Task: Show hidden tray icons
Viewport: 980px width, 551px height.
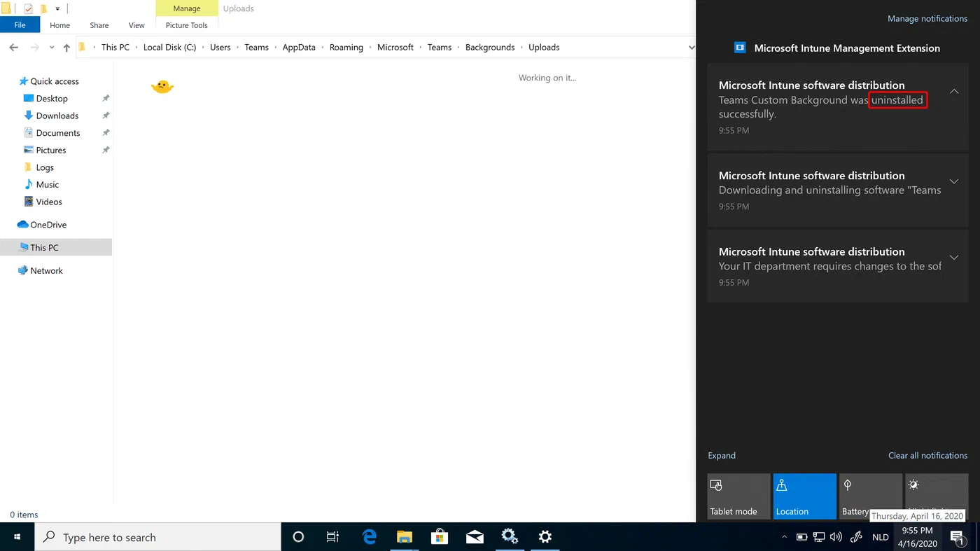Action: point(784,537)
